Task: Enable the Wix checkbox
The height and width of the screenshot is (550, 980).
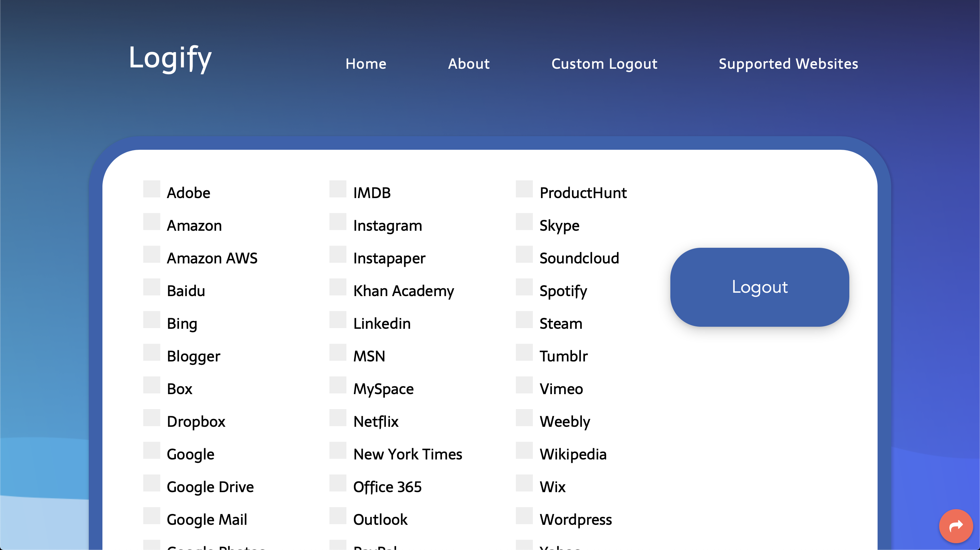Action: click(x=524, y=483)
